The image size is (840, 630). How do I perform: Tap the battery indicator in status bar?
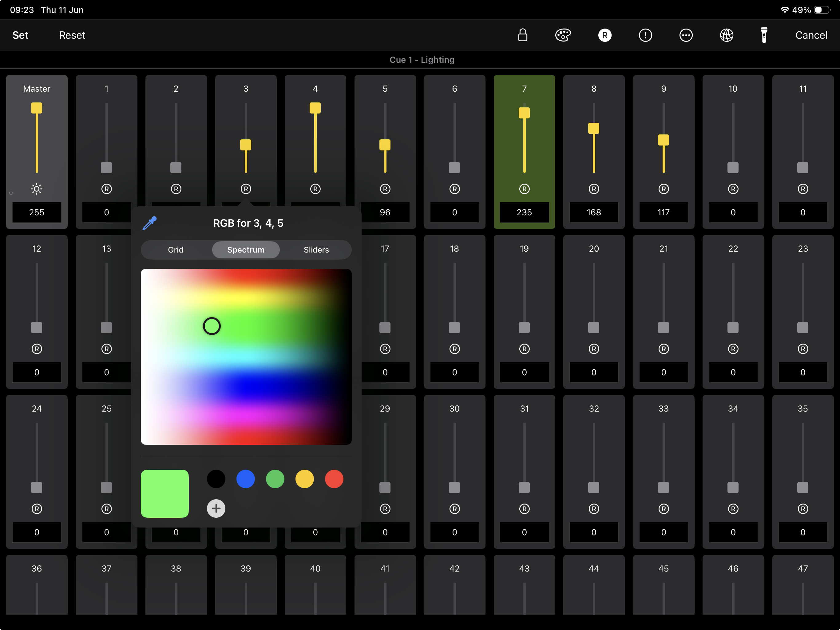[822, 10]
